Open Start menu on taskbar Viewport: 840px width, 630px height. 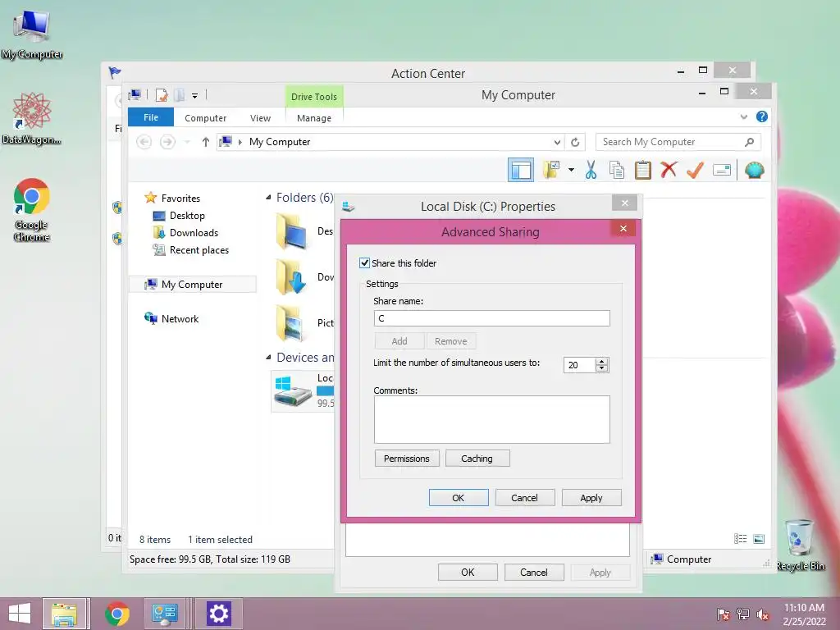(x=20, y=614)
